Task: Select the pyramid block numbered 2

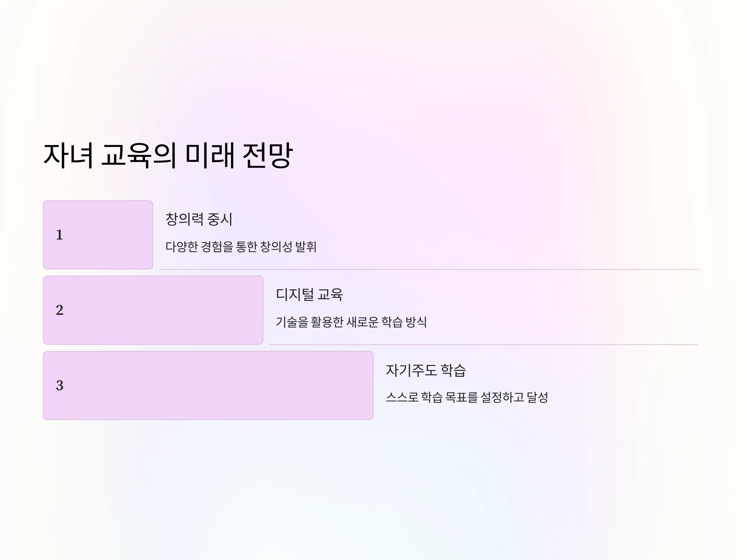Action: pos(153,310)
